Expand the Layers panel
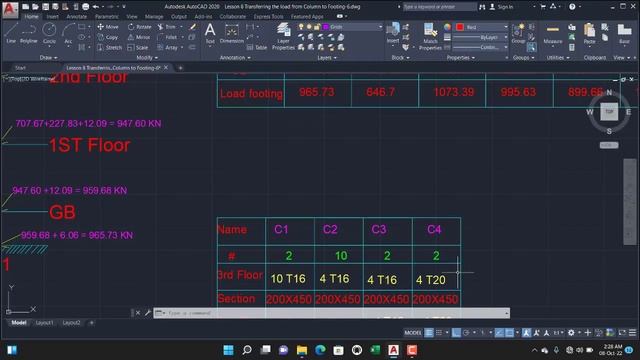 pos(327,58)
